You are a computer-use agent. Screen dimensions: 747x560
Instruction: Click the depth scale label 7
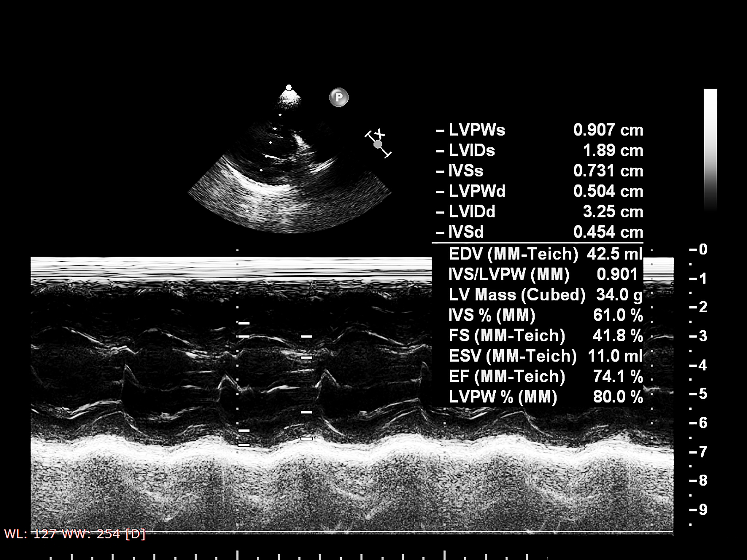point(698,452)
